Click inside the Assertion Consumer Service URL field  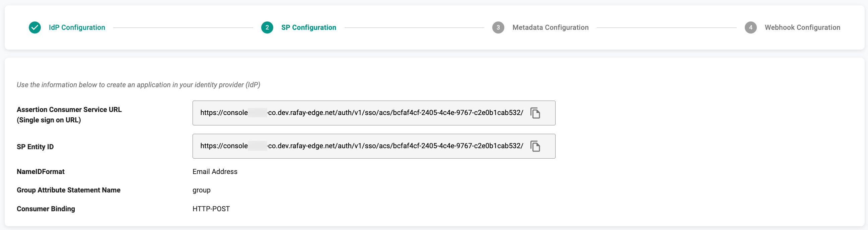(361, 113)
